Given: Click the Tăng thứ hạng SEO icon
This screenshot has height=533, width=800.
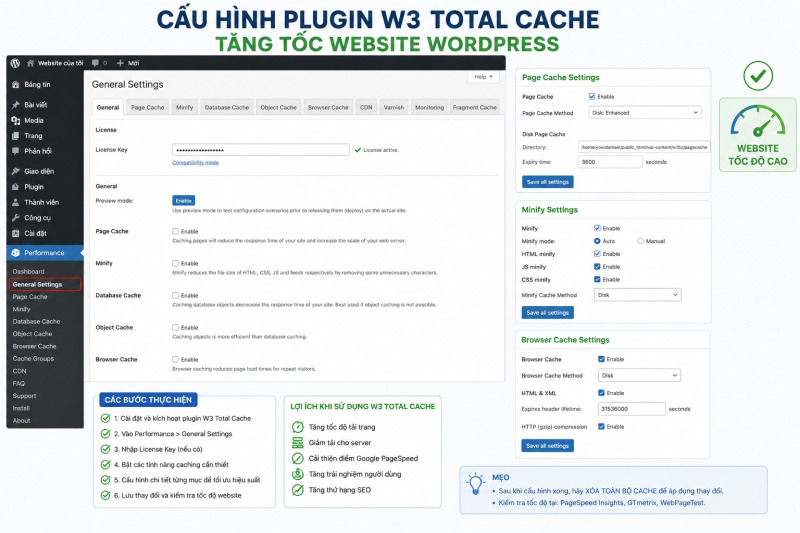Looking at the screenshot, I should tap(297, 490).
